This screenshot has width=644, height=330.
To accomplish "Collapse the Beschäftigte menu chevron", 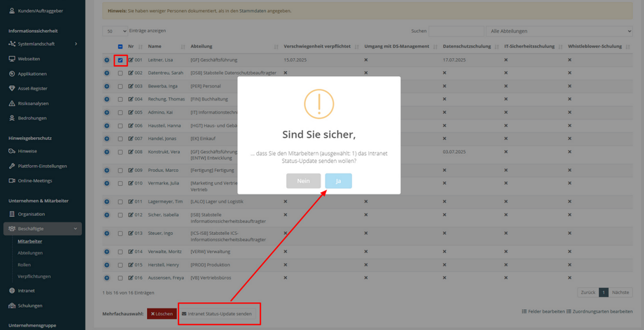I will coord(75,229).
